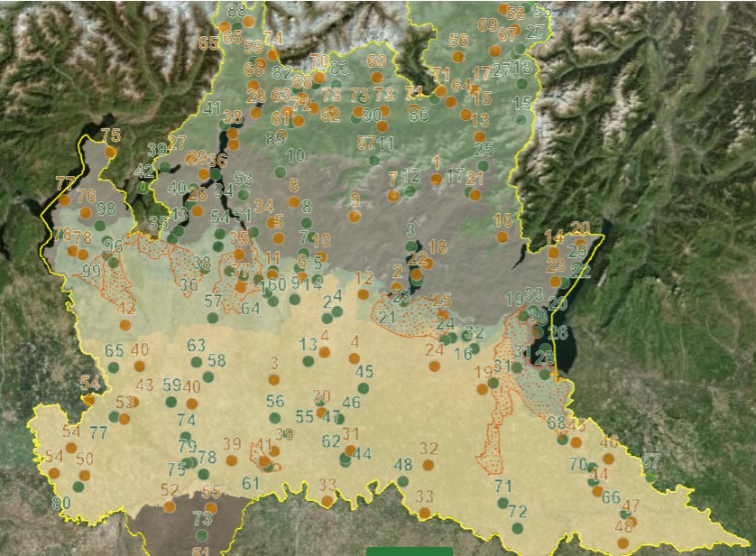Select the green marker labeled 71

(x=502, y=503)
